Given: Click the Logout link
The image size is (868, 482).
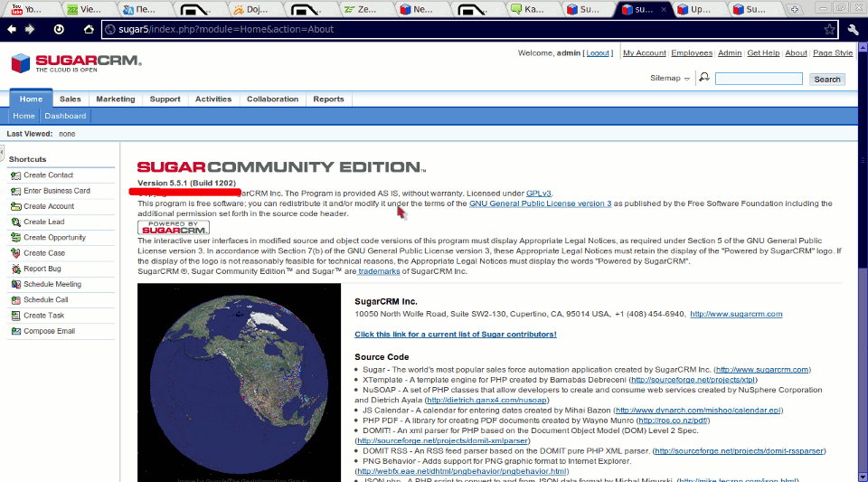Looking at the screenshot, I should [598, 53].
